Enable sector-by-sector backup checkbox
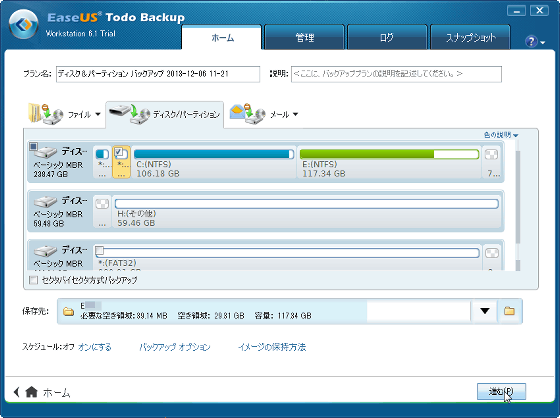Screen dimensions: 560x418 click(33, 280)
